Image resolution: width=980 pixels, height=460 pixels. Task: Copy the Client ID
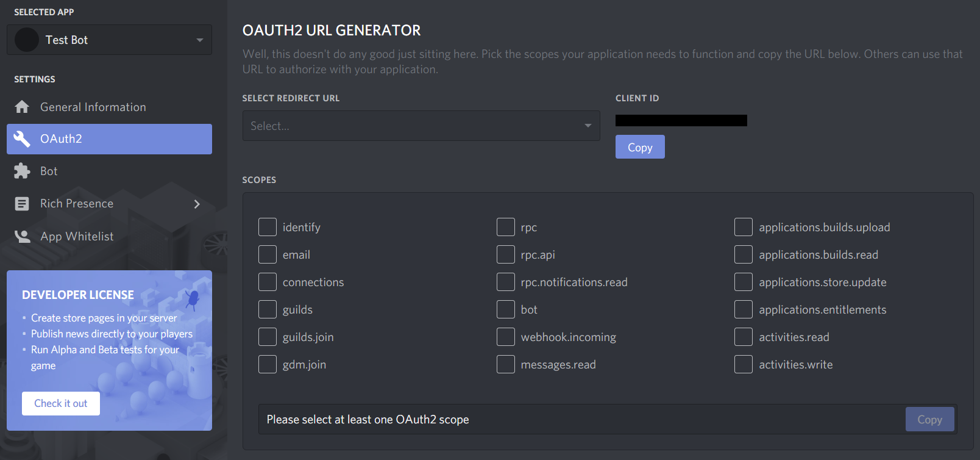[x=640, y=147]
